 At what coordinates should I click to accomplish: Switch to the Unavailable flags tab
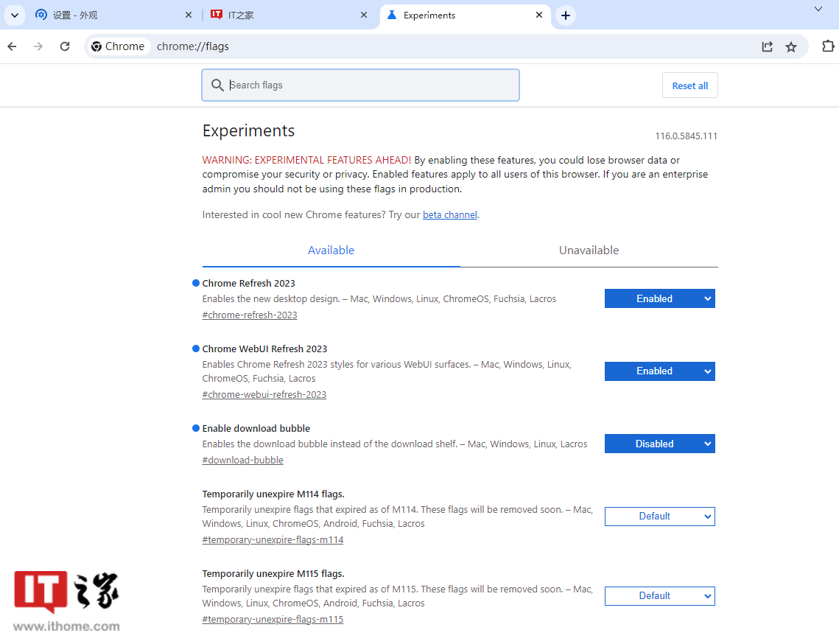click(x=589, y=251)
